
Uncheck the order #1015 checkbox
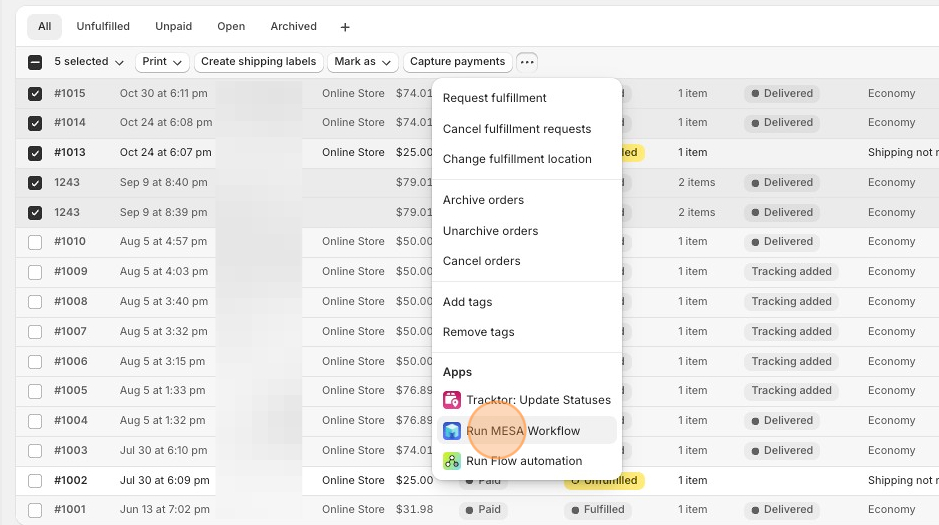pos(35,93)
